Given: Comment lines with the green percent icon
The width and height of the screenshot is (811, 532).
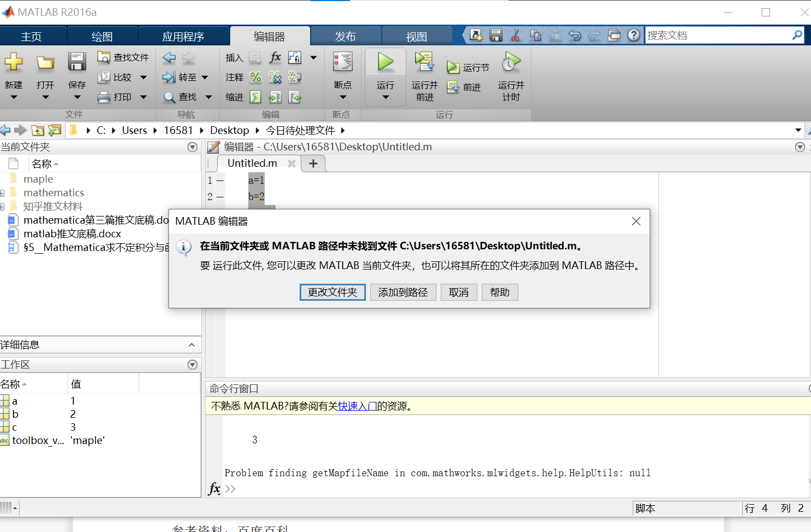Looking at the screenshot, I should [x=255, y=78].
